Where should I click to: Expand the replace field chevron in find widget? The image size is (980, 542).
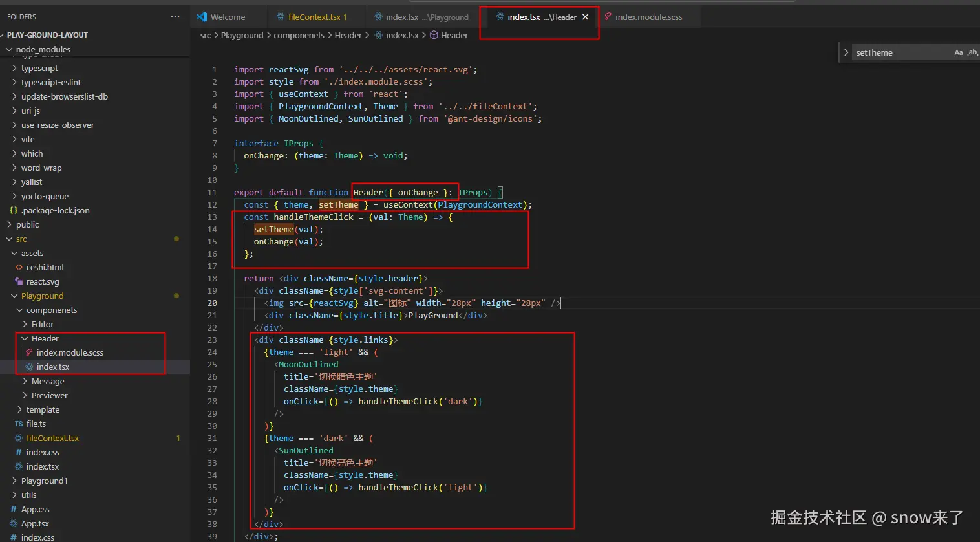(846, 52)
